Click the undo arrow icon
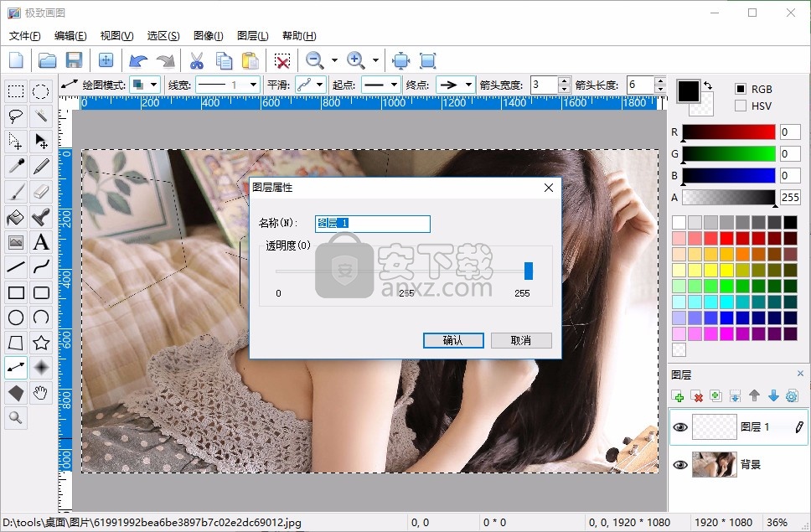Image resolution: width=811 pixels, height=532 pixels. pyautogui.click(x=138, y=60)
